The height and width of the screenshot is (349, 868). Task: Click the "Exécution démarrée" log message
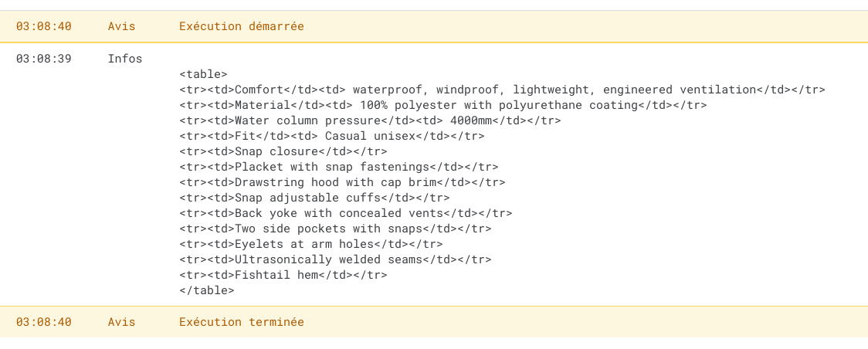[x=241, y=26]
